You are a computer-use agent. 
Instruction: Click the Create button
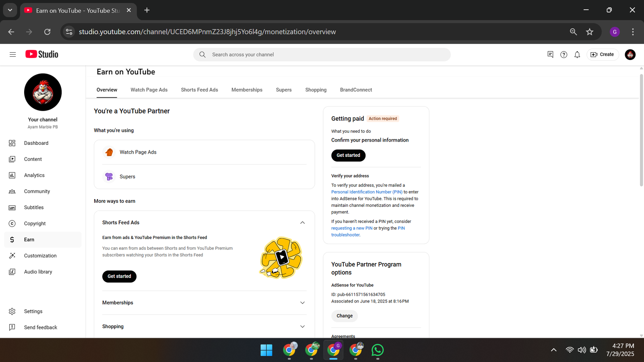[x=603, y=55]
